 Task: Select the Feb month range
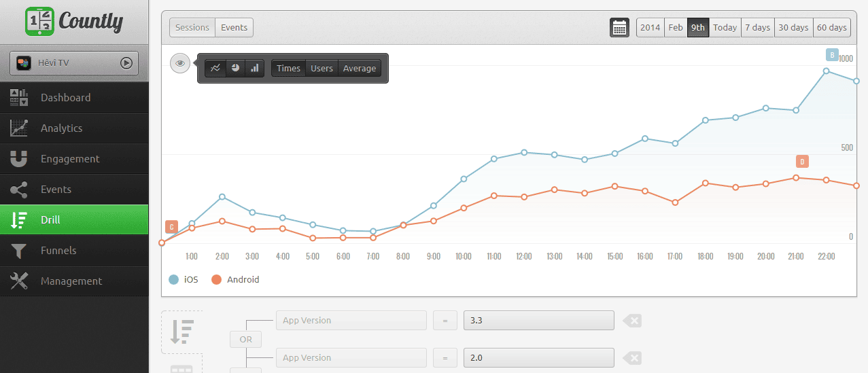676,28
